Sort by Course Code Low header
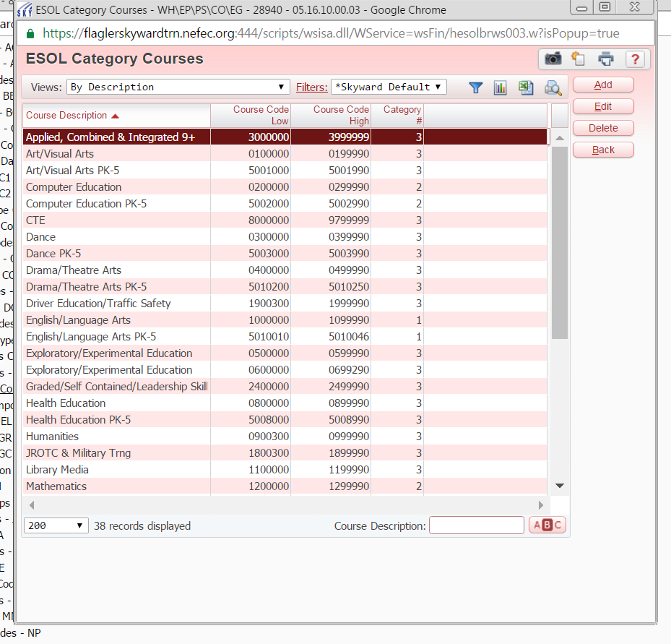Screen dimensions: 671x644 [251, 115]
